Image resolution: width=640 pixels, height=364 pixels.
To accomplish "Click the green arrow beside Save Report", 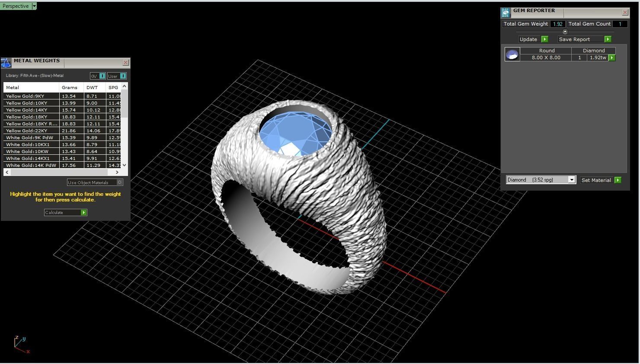I will coord(608,39).
